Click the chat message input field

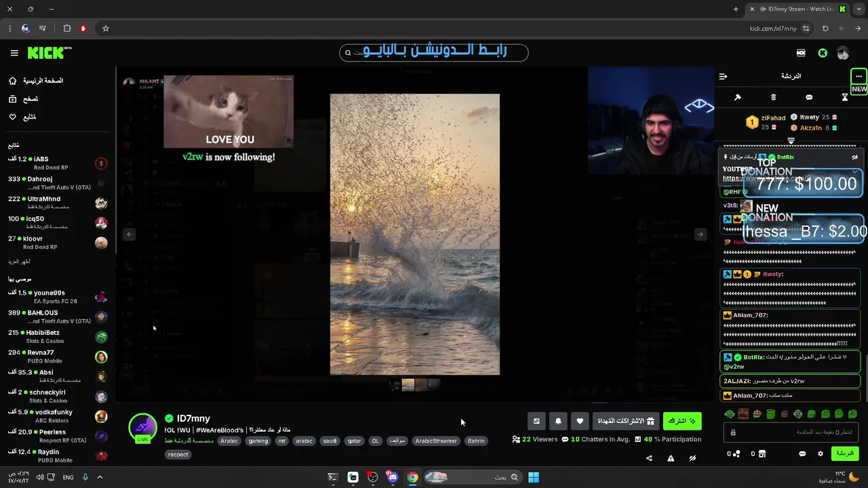coord(791,432)
